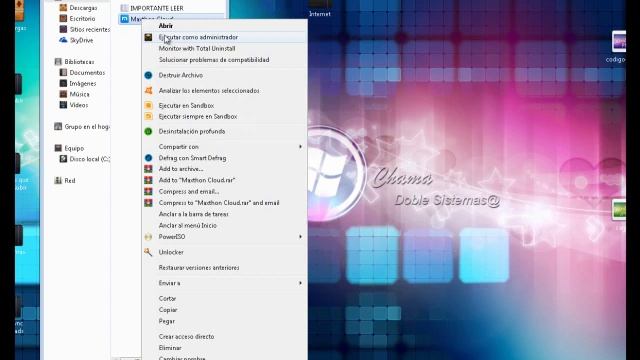Click the Ejecutar siempre en Sandbox icon
This screenshot has height=360, width=640.
(x=148, y=116)
